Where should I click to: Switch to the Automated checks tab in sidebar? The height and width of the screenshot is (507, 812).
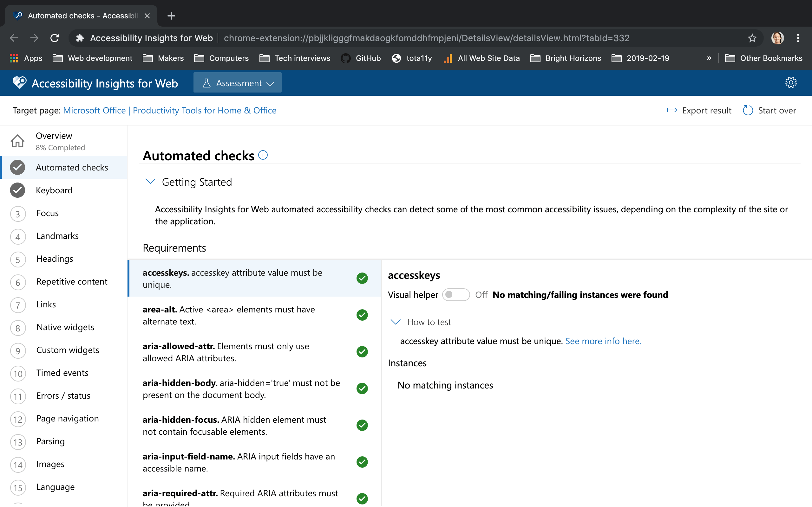pyautogui.click(x=72, y=167)
